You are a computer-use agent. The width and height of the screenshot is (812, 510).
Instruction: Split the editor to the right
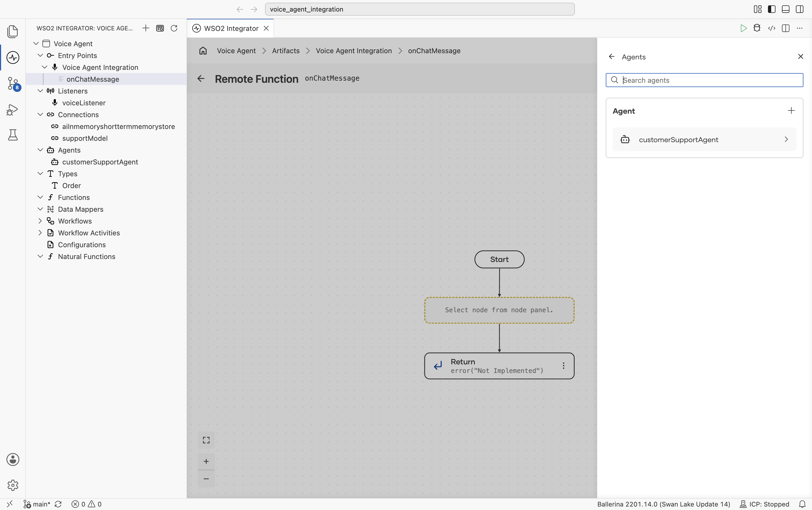[x=785, y=28]
